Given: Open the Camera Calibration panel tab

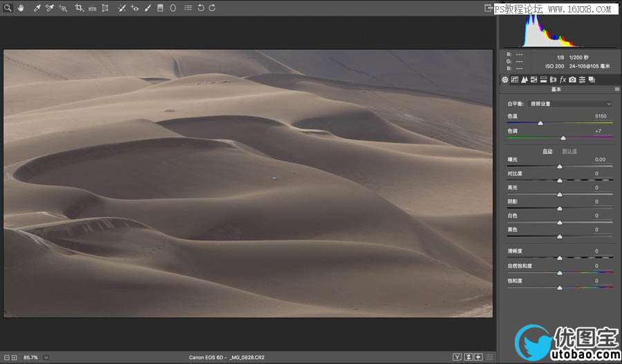Looking at the screenshot, I should [x=572, y=79].
